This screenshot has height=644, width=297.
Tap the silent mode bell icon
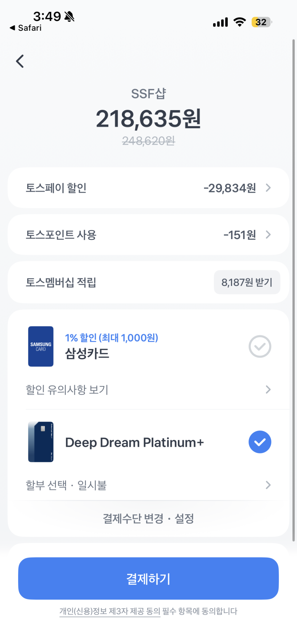pyautogui.click(x=70, y=16)
